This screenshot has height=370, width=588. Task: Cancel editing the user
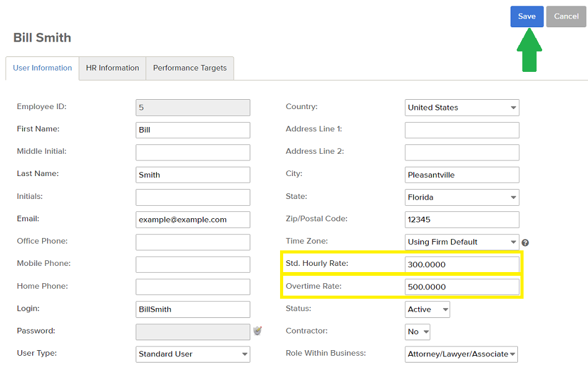click(x=566, y=17)
